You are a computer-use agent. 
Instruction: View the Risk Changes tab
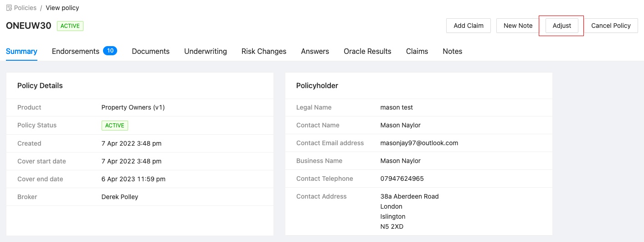click(264, 51)
